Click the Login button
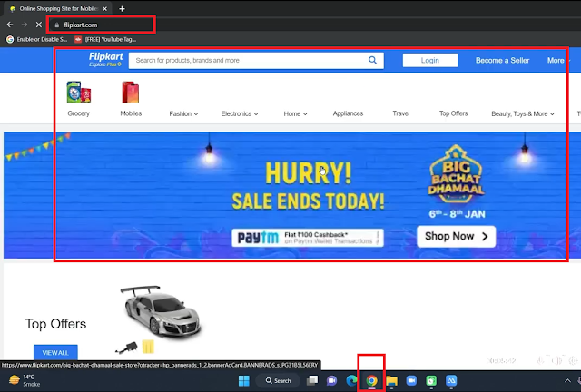 (x=429, y=61)
